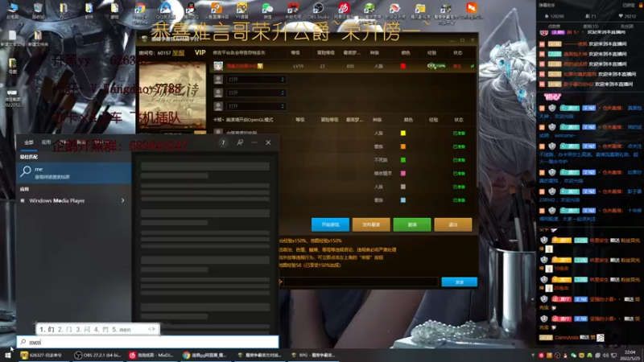Click the feedback person icon in search panel
The image size is (644, 362).
pos(240,142)
